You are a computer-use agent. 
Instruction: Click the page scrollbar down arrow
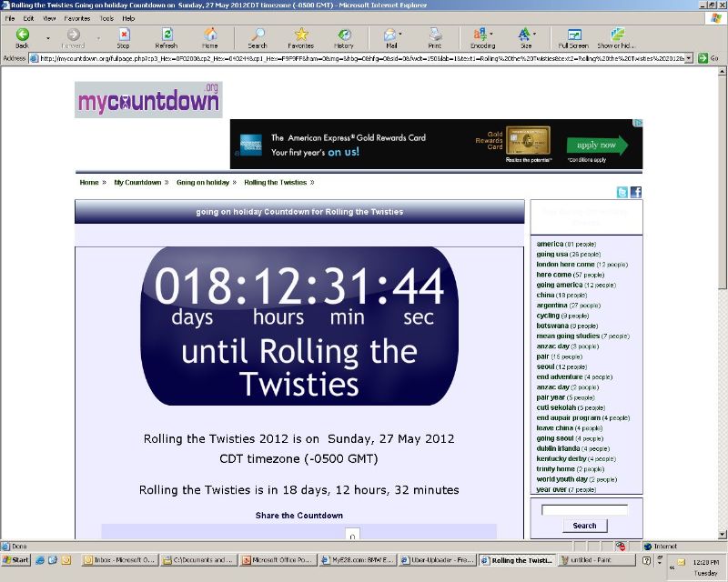click(x=723, y=534)
